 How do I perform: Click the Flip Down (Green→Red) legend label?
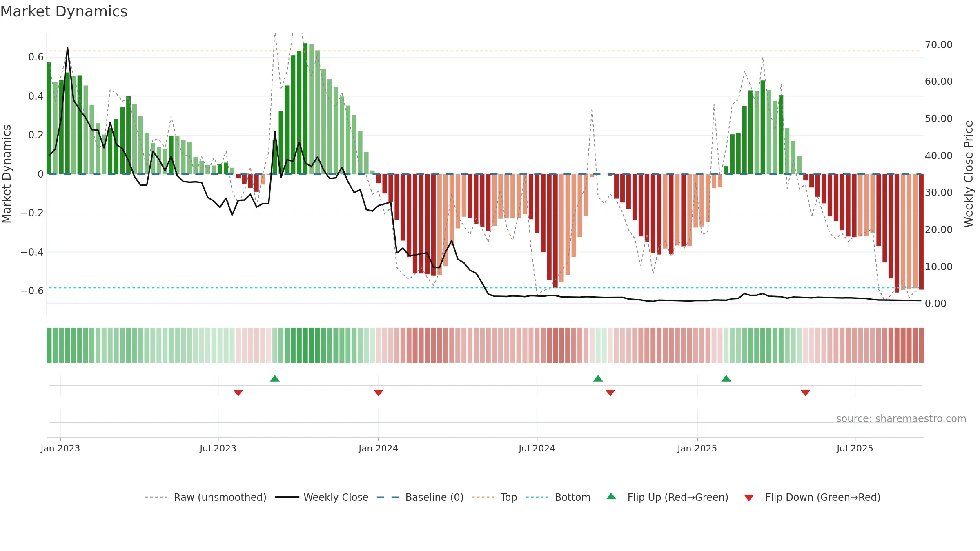tap(823, 497)
